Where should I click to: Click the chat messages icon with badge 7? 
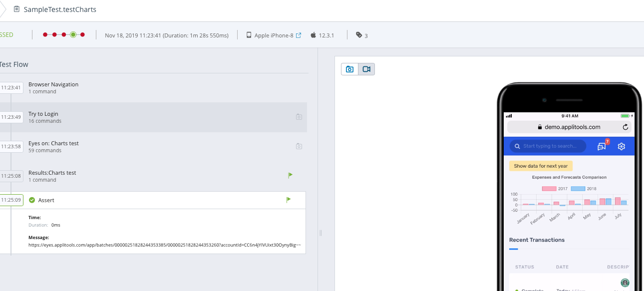(602, 146)
